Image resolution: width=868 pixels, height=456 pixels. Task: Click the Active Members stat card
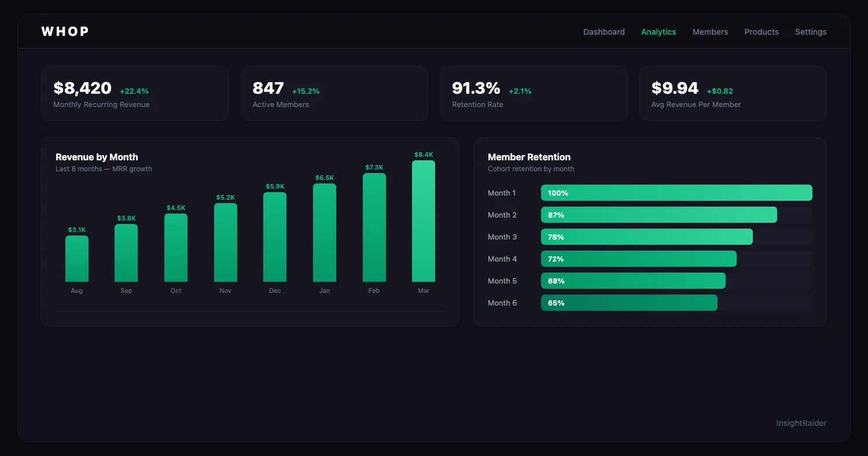point(334,93)
